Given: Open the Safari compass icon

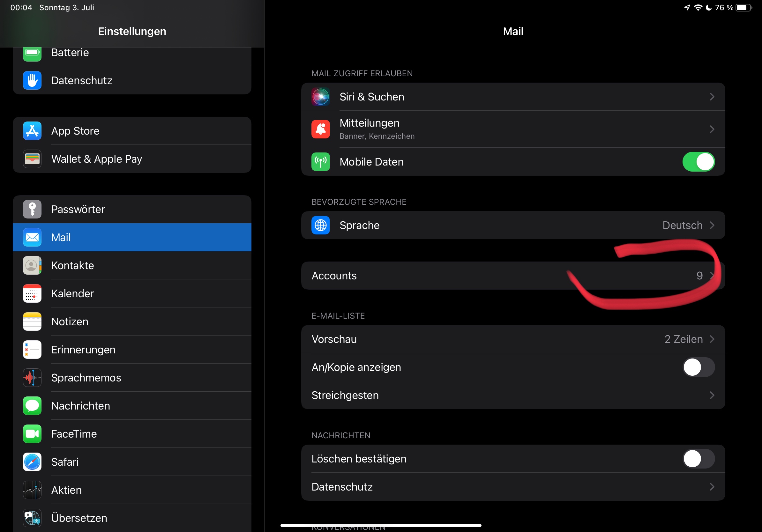Looking at the screenshot, I should (32, 462).
